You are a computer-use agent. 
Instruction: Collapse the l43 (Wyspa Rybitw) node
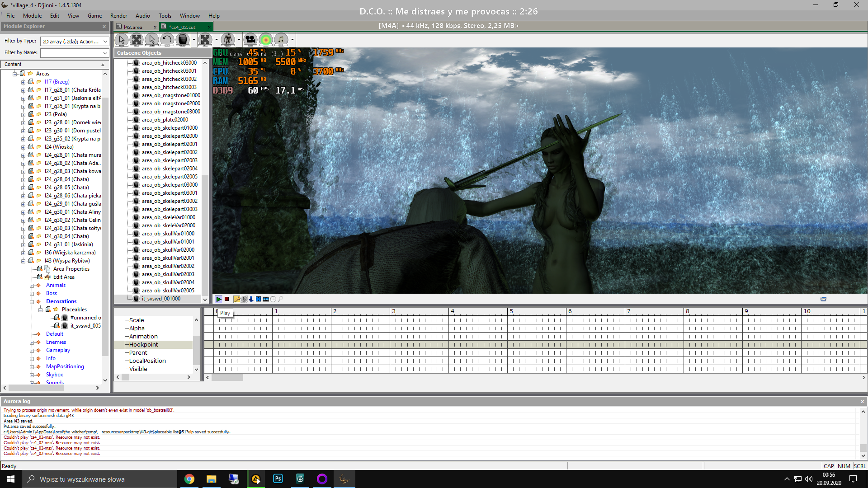23,261
